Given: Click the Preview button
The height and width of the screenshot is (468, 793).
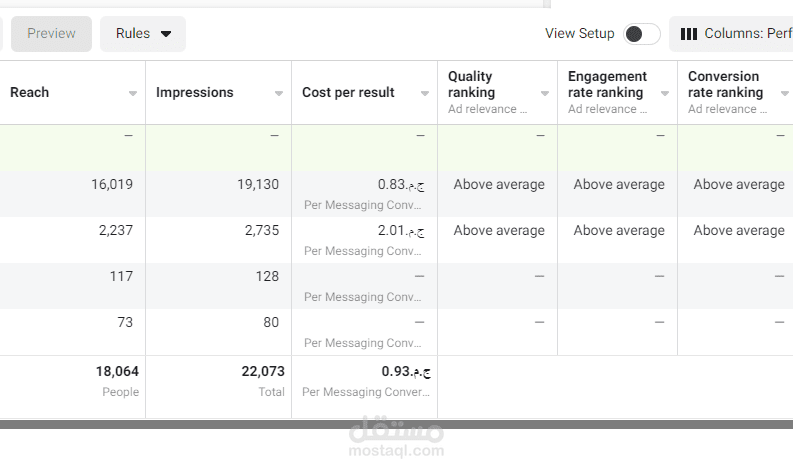Looking at the screenshot, I should pyautogui.click(x=52, y=34).
